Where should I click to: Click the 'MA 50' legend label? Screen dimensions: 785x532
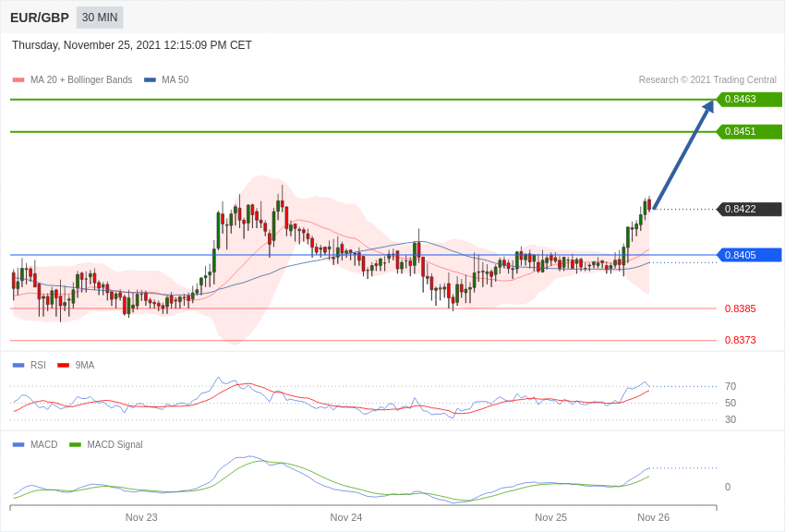click(x=175, y=80)
